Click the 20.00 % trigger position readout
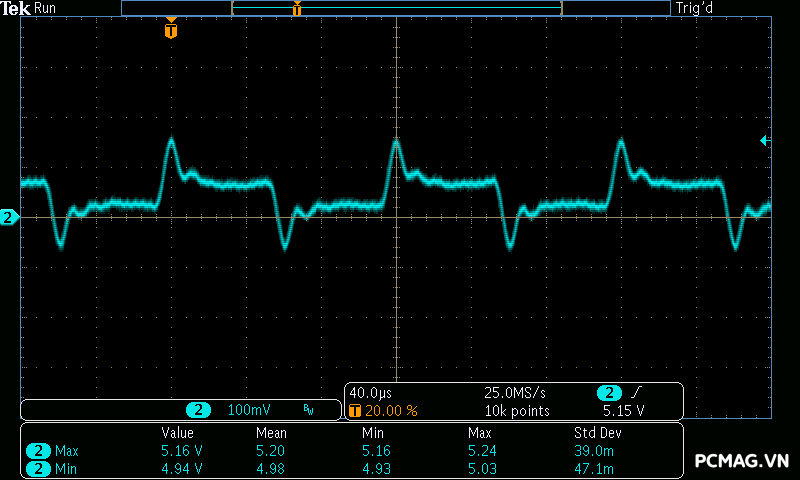800x480 pixels. coord(390,410)
